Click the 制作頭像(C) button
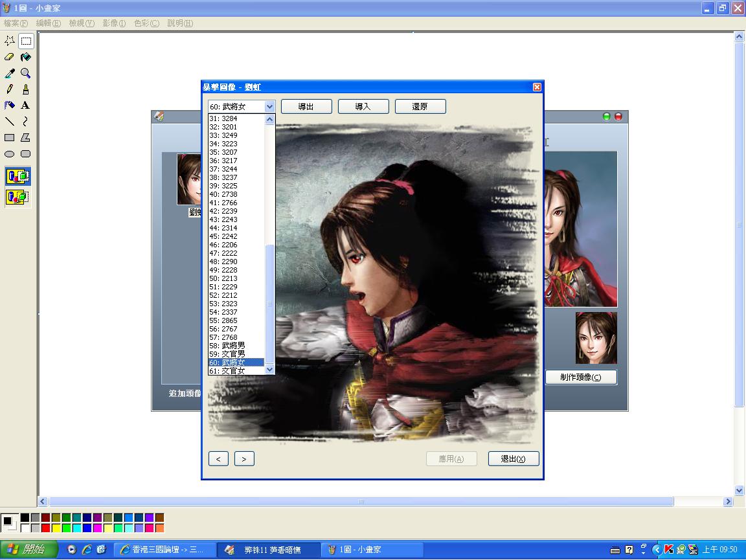The height and width of the screenshot is (560, 746). pyautogui.click(x=581, y=377)
